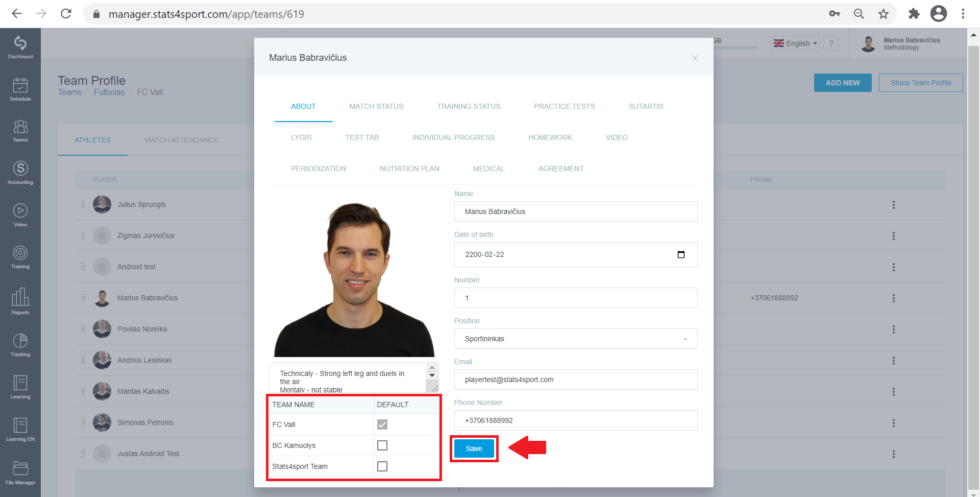Reload the browser page
Image resolution: width=980 pixels, height=497 pixels.
tap(66, 14)
